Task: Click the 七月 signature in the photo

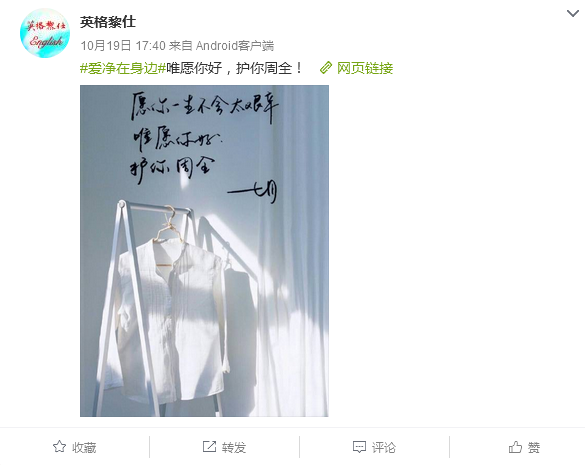Action: (x=253, y=191)
